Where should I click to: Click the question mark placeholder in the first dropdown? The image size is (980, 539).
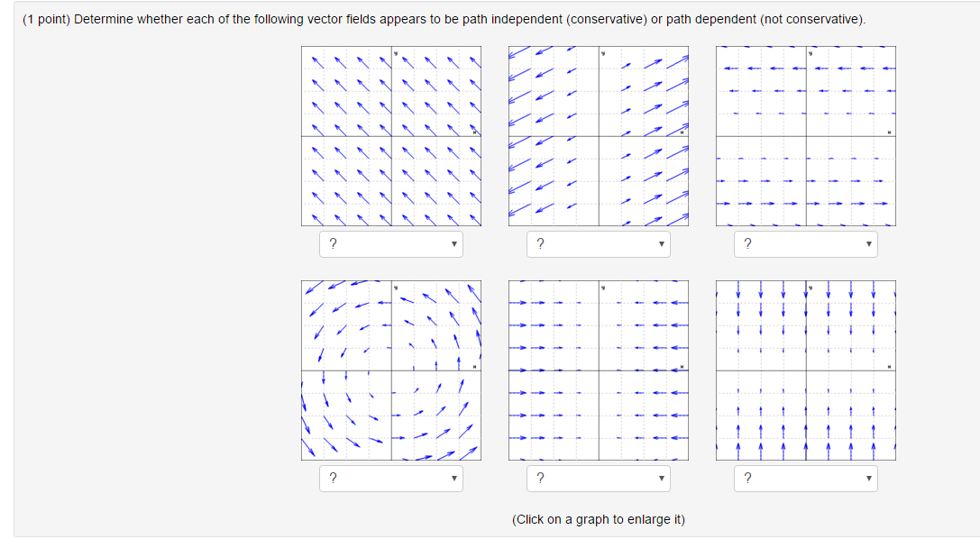click(332, 243)
